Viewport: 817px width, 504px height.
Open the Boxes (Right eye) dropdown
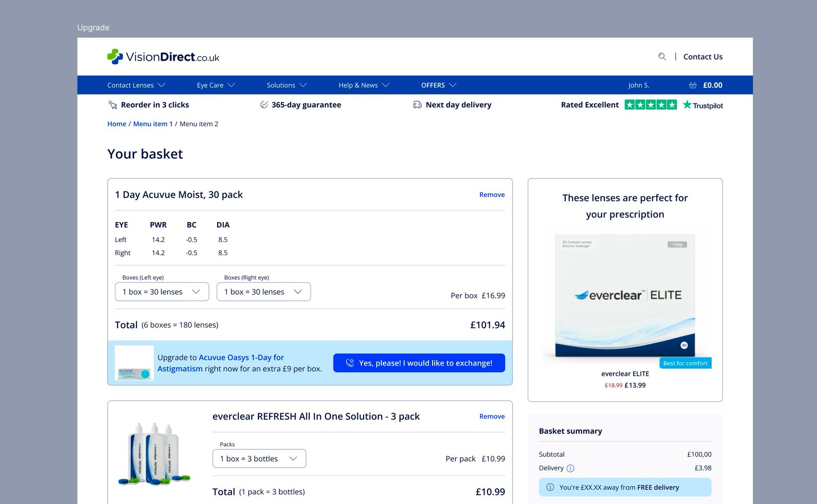click(263, 292)
